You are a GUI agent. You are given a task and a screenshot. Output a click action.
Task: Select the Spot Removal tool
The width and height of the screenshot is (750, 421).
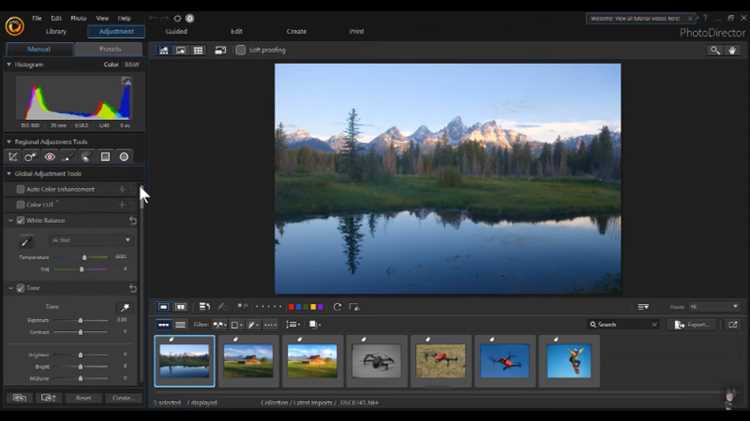tap(31, 157)
